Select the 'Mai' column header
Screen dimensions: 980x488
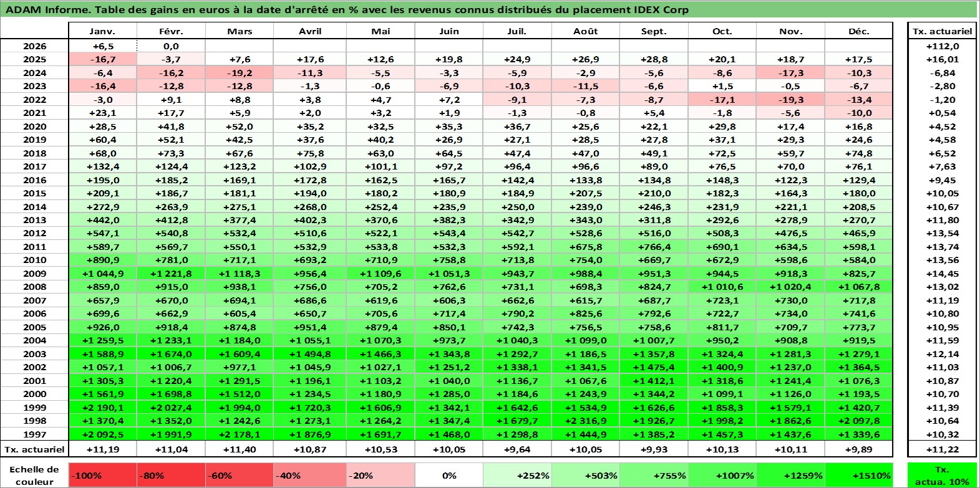coord(381,31)
